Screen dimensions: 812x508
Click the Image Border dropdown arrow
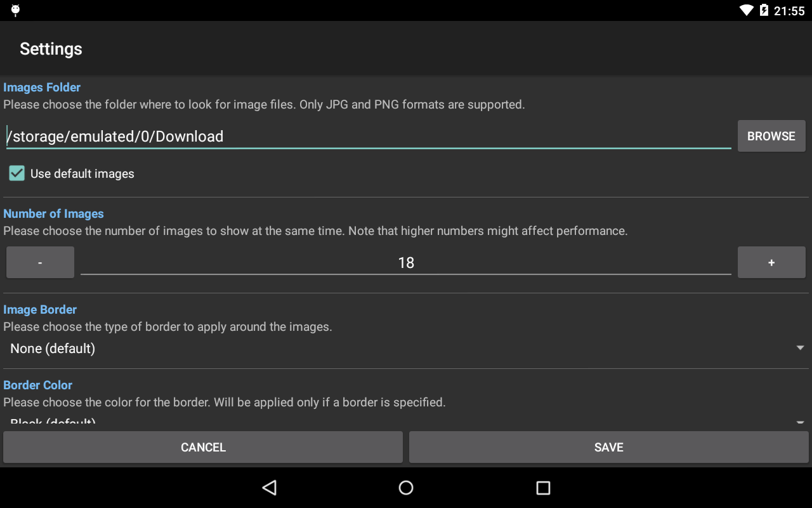[800, 348]
